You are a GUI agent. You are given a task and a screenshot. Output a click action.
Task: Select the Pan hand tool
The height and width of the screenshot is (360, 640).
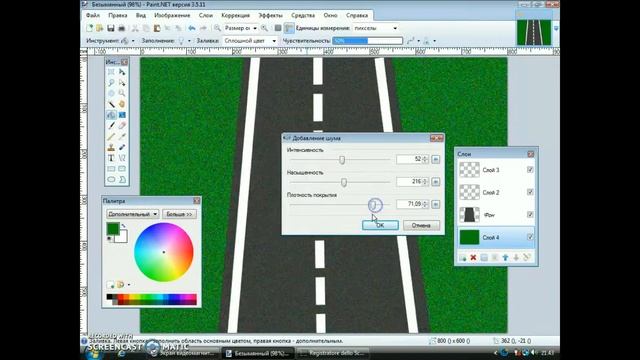click(x=122, y=104)
